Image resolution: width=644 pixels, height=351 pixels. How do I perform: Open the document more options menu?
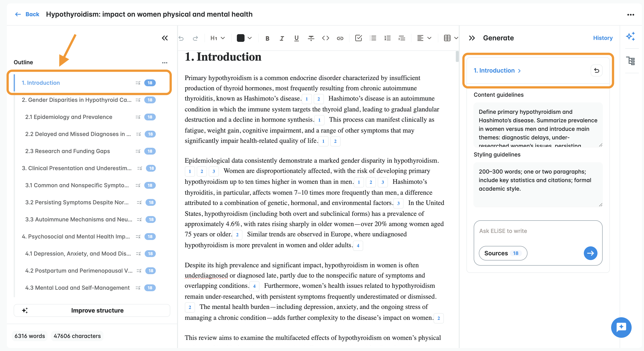pyautogui.click(x=631, y=15)
